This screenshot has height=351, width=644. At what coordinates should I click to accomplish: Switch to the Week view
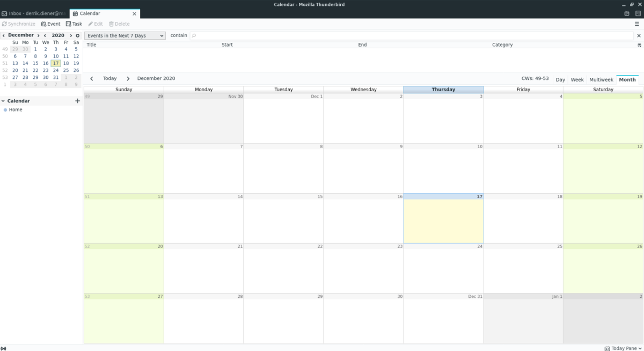point(577,79)
